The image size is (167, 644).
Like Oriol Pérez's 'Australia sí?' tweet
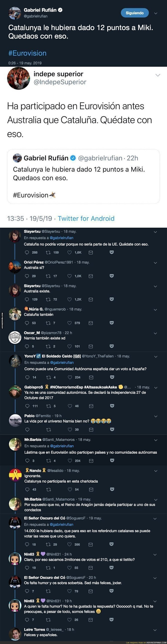[x=70, y=276]
